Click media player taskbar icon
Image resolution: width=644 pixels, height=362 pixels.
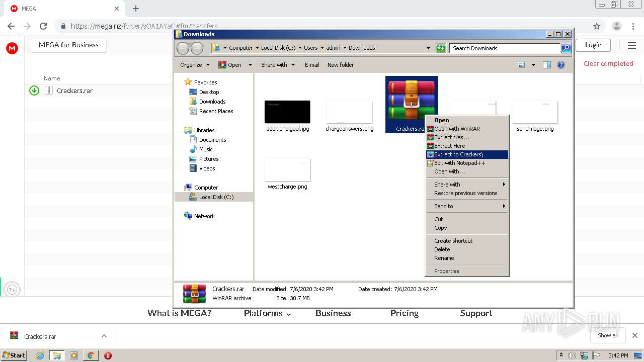[74, 355]
